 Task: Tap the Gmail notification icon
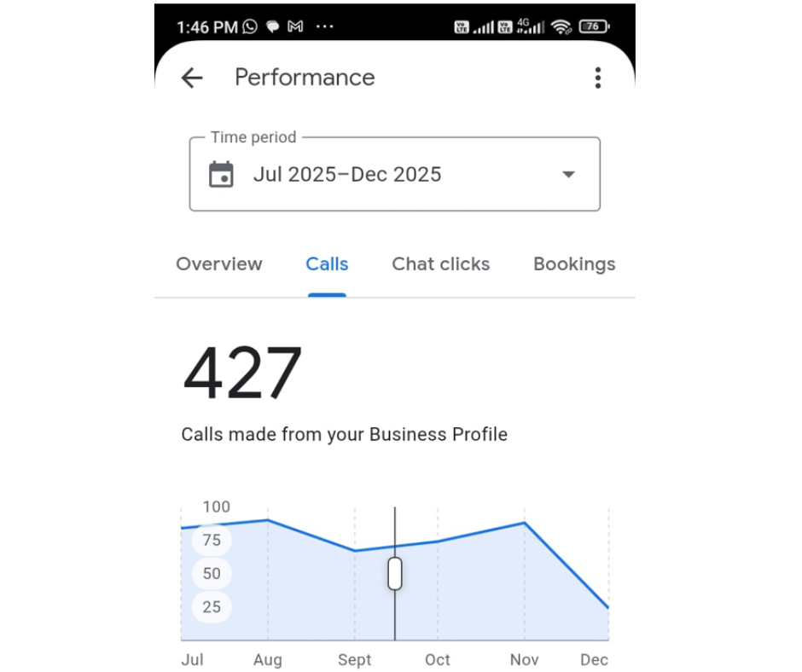point(295,27)
